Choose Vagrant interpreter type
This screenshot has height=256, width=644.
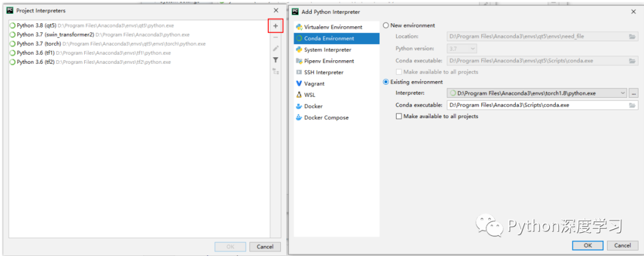337,84
